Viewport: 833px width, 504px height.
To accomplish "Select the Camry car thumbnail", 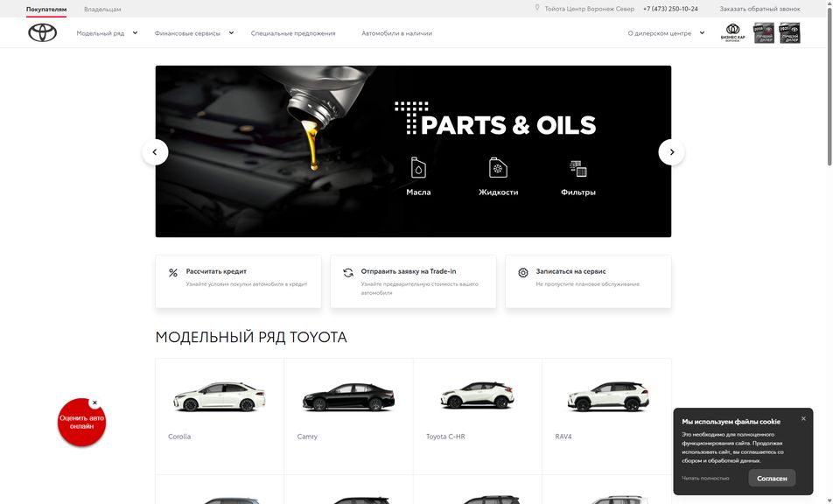I will 348,396.
